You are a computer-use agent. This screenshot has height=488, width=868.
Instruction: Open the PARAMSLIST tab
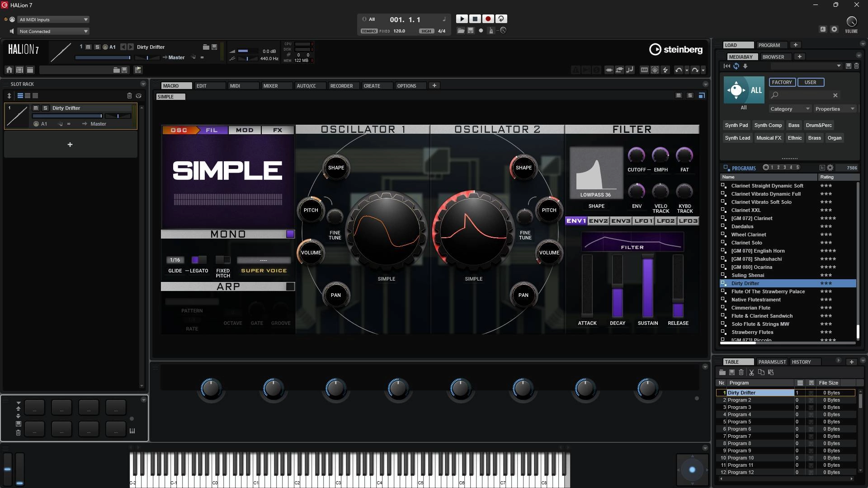click(x=772, y=362)
